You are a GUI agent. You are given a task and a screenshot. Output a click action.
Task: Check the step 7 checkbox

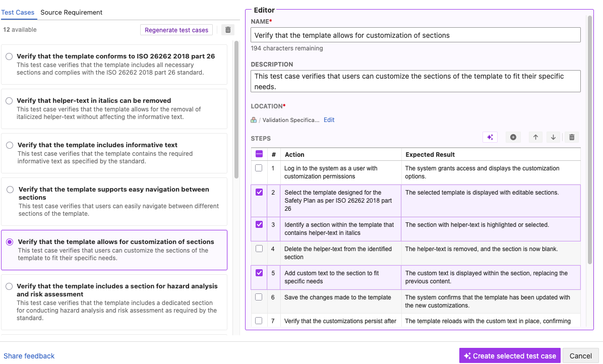coord(259,321)
